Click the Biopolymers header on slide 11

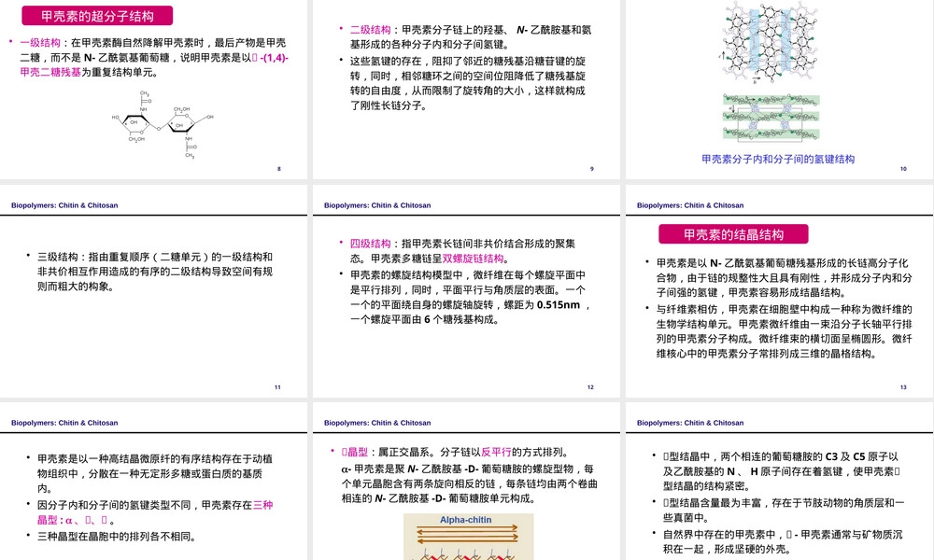coord(64,205)
